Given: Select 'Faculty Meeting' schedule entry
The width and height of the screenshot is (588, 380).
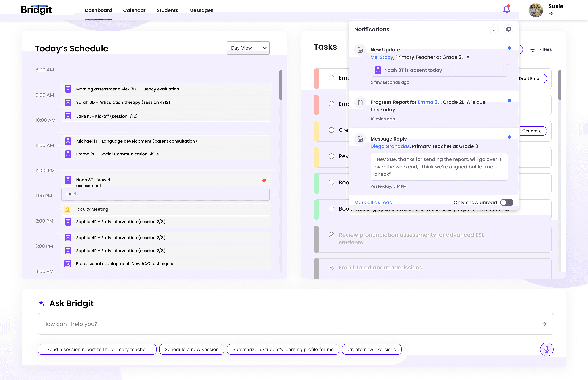Looking at the screenshot, I should [166, 209].
